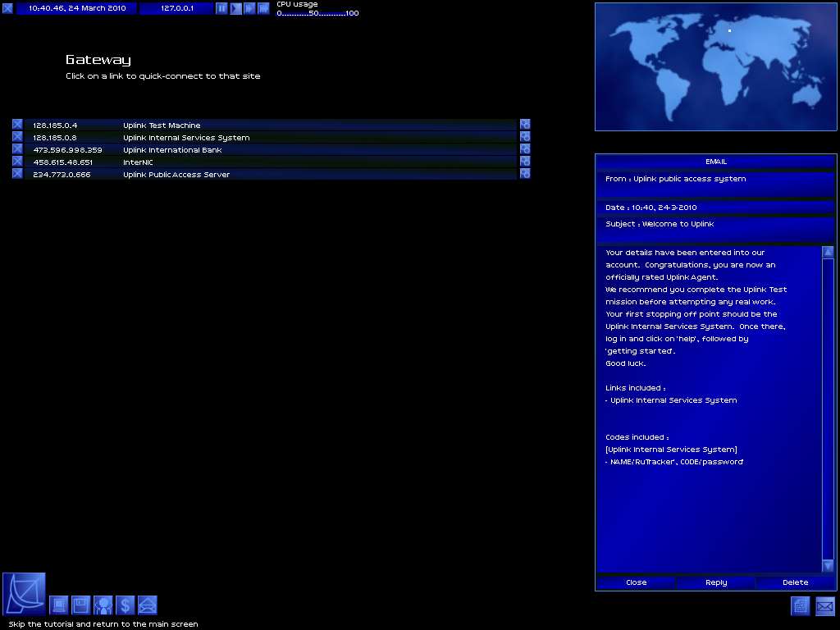Viewport: 840px width, 630px height.
Task: Quick-connect to Uplink International Bank
Action: click(172, 150)
